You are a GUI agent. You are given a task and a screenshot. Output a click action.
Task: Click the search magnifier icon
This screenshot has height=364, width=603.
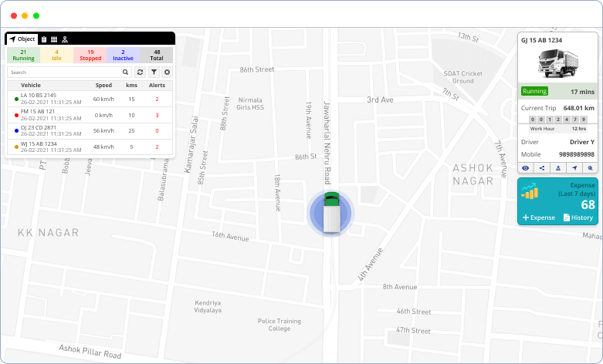coord(125,72)
